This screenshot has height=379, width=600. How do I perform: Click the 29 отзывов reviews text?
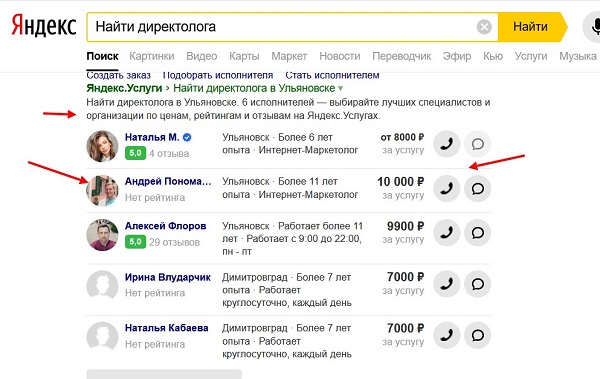[174, 242]
